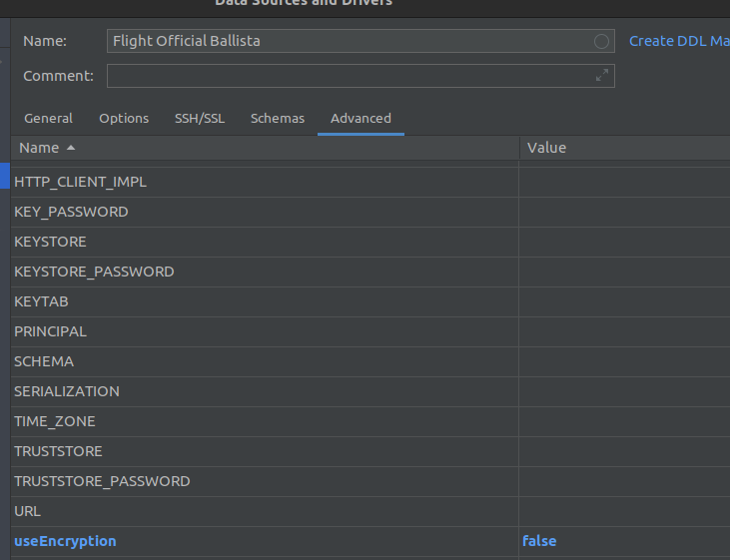Go to the Schemas tab
This screenshot has width=730, height=560.
[278, 118]
